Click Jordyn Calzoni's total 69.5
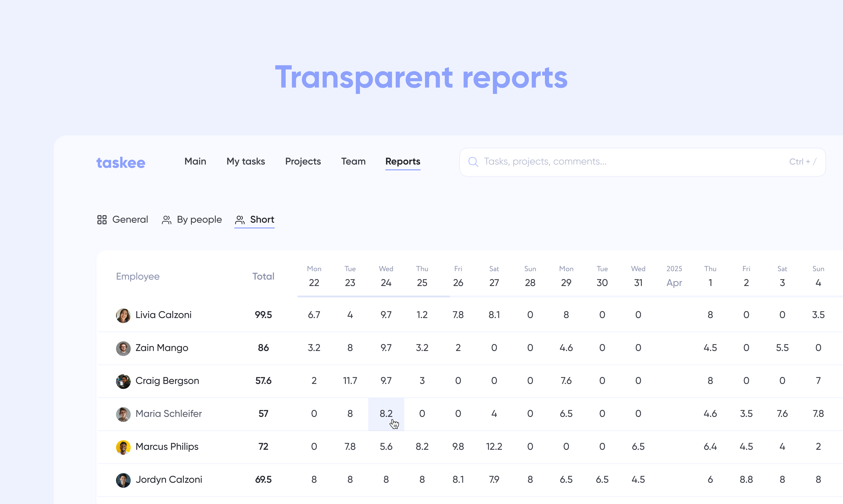Image resolution: width=843 pixels, height=504 pixels. click(x=264, y=480)
